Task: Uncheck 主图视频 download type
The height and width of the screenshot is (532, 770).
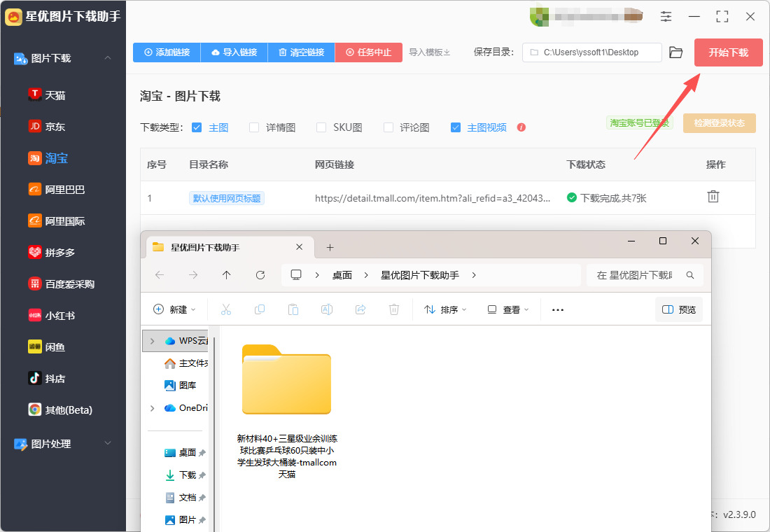Action: [456, 127]
